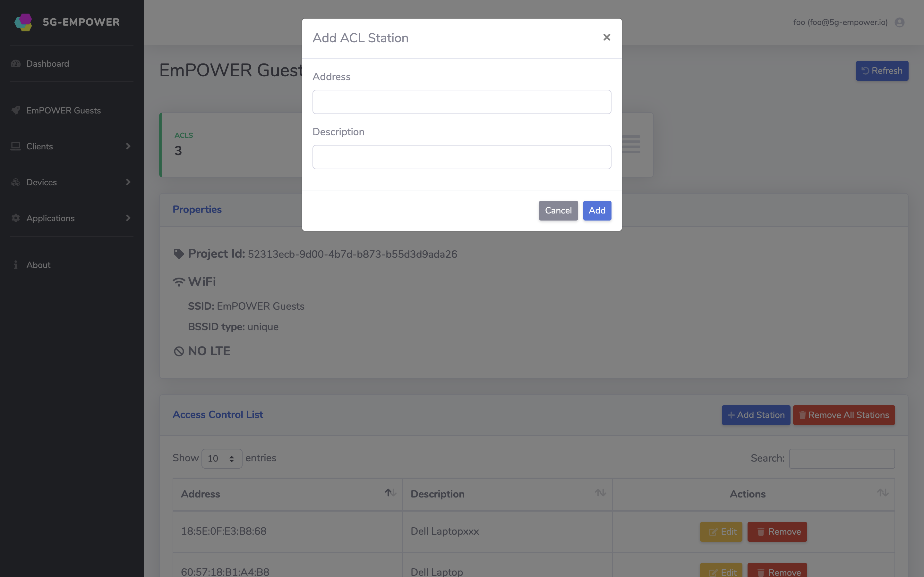This screenshot has width=924, height=577.
Task: Select the show entries dropdown
Action: point(221,458)
